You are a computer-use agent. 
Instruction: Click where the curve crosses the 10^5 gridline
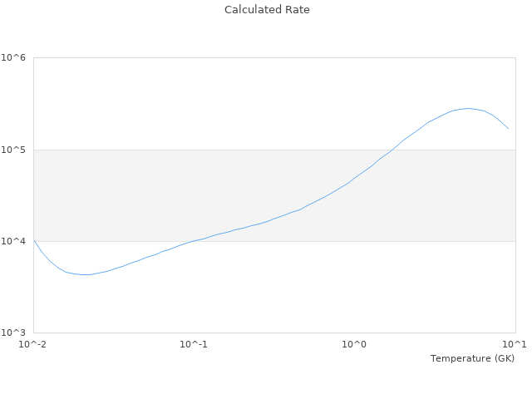click(394, 150)
